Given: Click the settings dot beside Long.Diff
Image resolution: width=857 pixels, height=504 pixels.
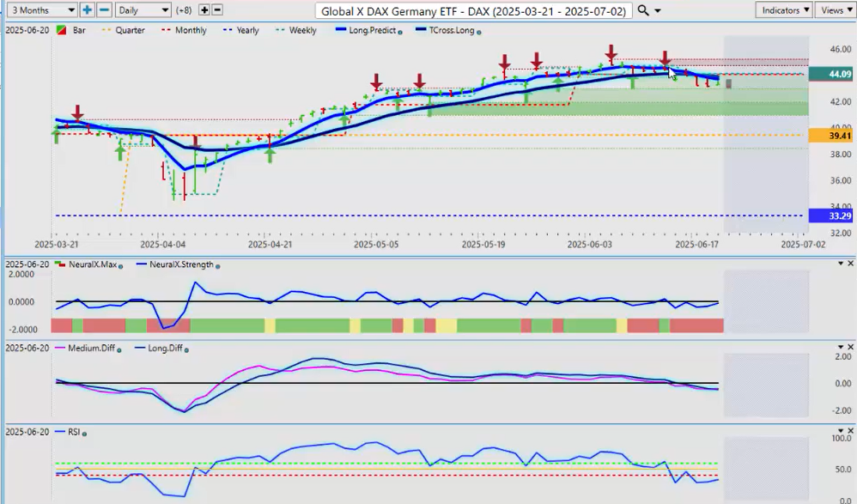Looking at the screenshot, I should point(186,349).
